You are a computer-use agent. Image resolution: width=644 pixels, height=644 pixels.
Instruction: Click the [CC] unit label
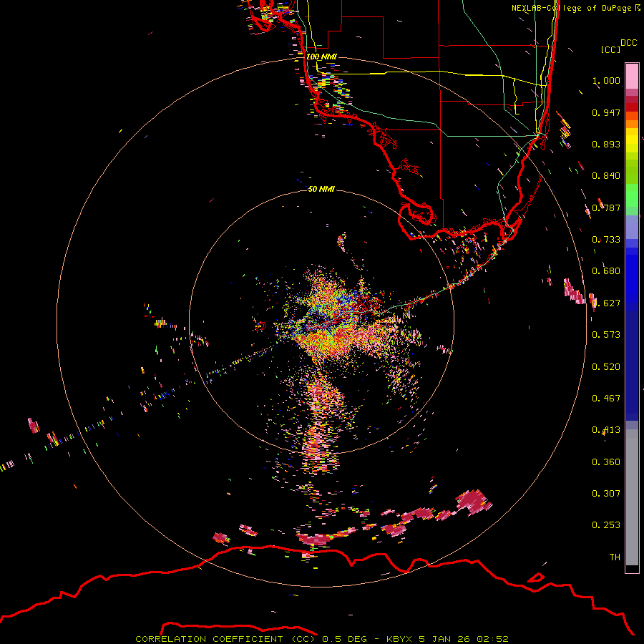(610, 49)
